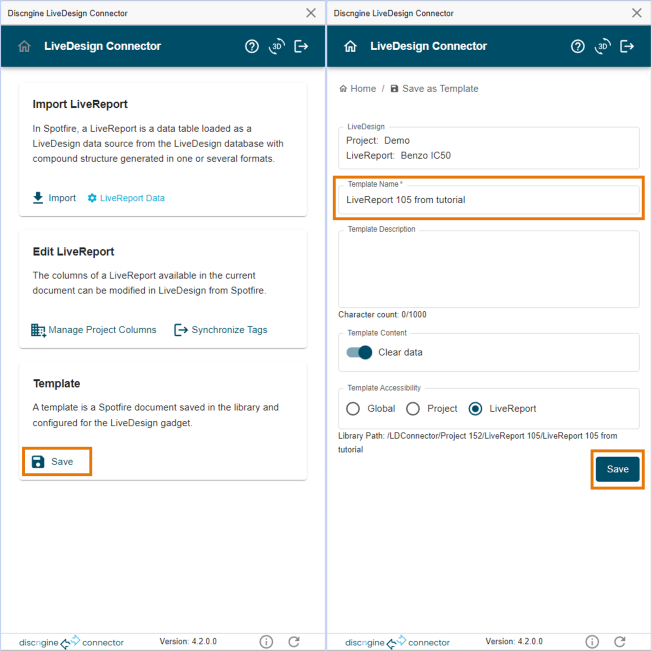652x651 pixels.
Task: Click 'LiveReport: Benzo IC50' text
Action: 398,155
